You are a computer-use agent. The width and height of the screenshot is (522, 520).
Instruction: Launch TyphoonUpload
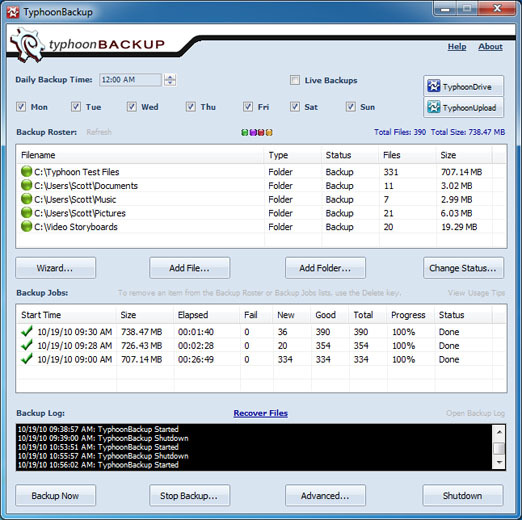point(463,107)
